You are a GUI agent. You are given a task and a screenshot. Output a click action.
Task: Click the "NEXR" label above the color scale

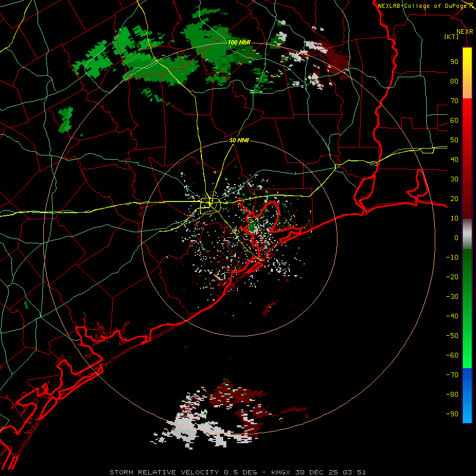465,32
